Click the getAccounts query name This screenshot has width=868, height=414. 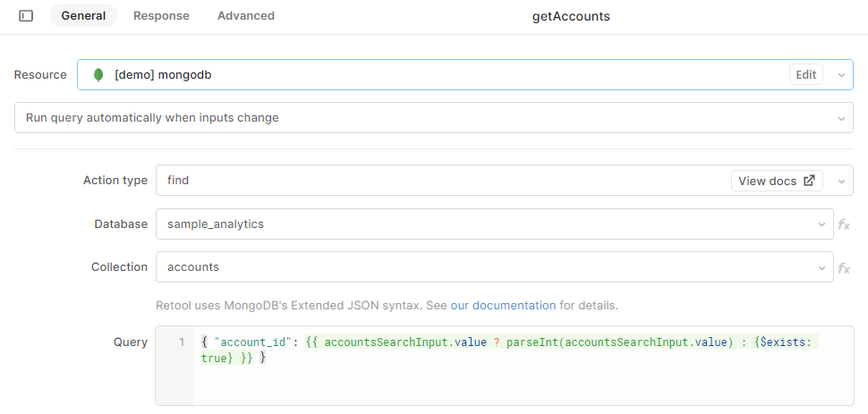tap(571, 16)
